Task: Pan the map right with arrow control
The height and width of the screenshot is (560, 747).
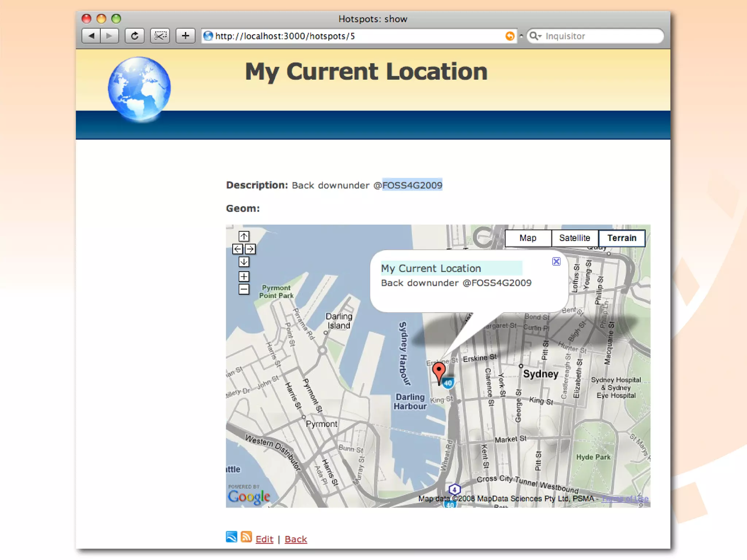Action: pyautogui.click(x=250, y=249)
